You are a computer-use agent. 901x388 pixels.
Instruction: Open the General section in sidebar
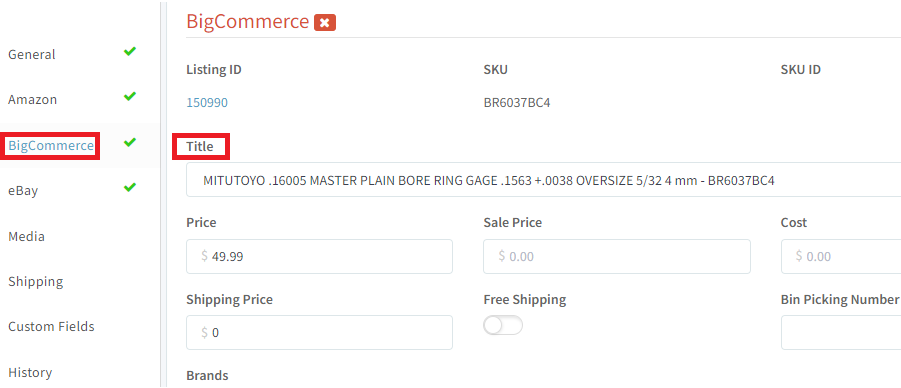(32, 55)
